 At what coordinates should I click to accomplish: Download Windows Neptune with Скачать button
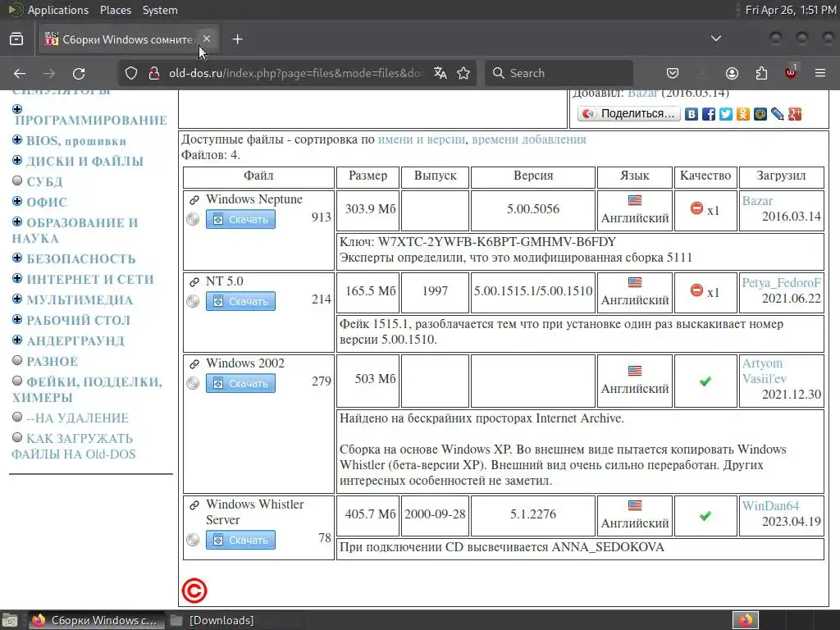point(240,219)
